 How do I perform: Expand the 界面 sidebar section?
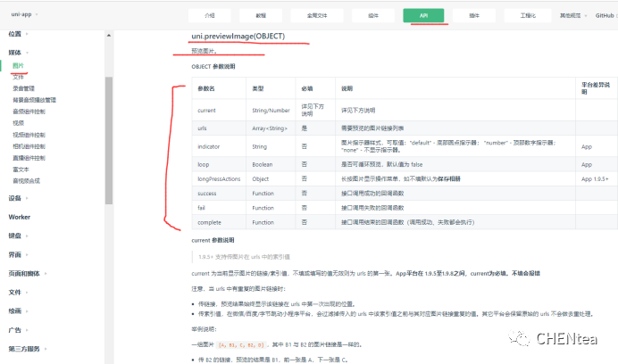tap(18, 254)
